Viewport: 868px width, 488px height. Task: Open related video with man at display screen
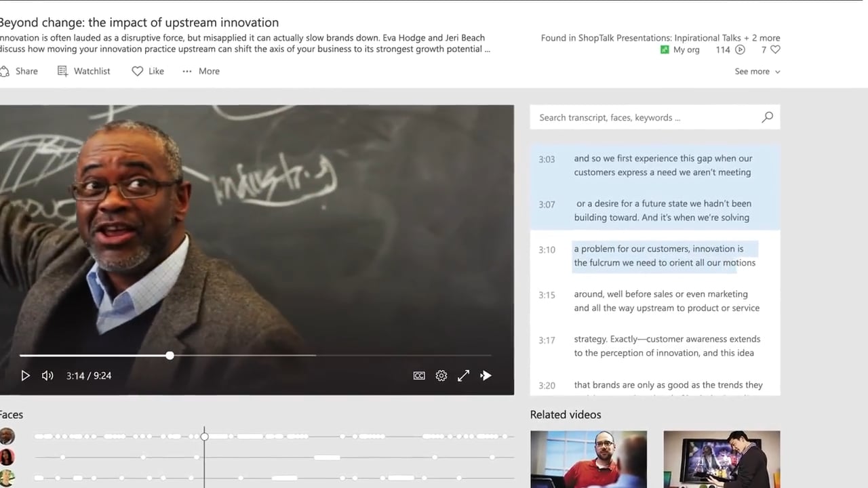point(722,460)
